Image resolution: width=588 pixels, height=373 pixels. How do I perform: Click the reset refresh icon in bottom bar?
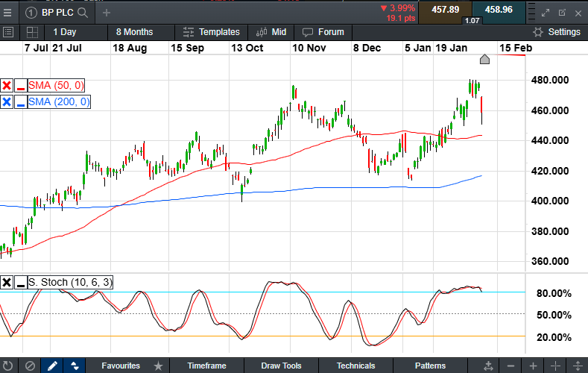coord(8,366)
